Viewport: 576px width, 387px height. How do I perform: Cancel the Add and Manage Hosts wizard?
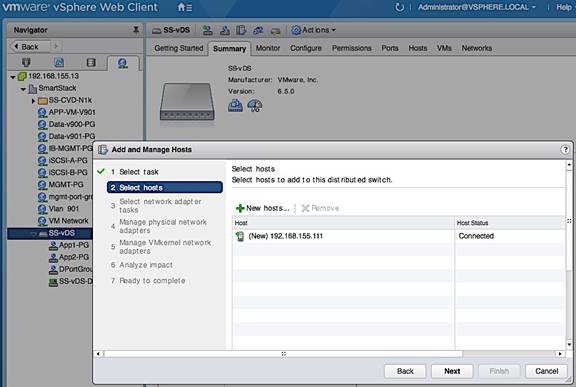(546, 371)
